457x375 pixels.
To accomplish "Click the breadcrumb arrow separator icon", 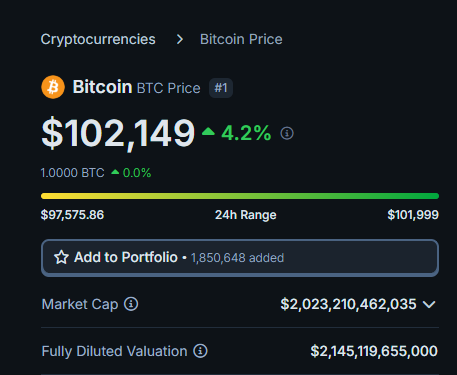I will coord(180,39).
